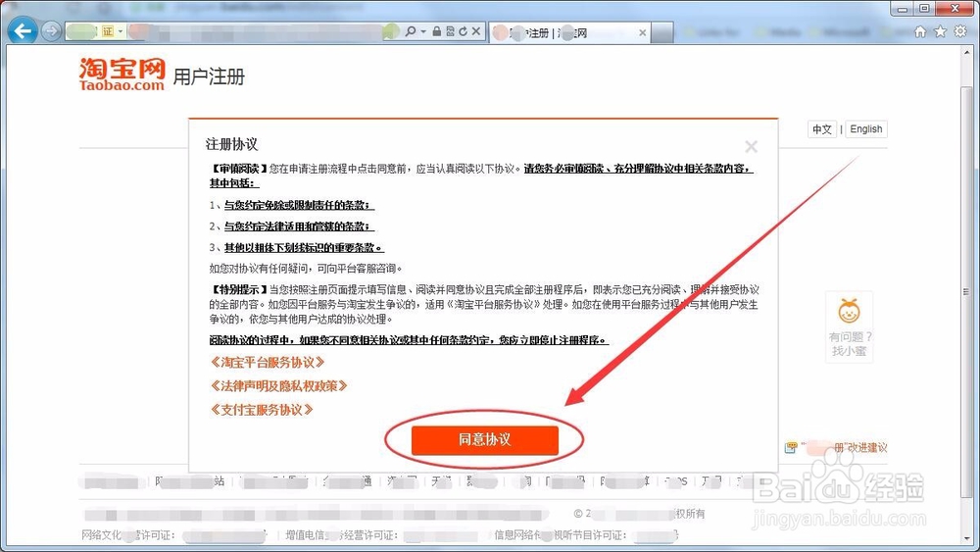Screen dimensions: 980x552
Task: Open the address bar search dropdown arrow
Action: (423, 31)
